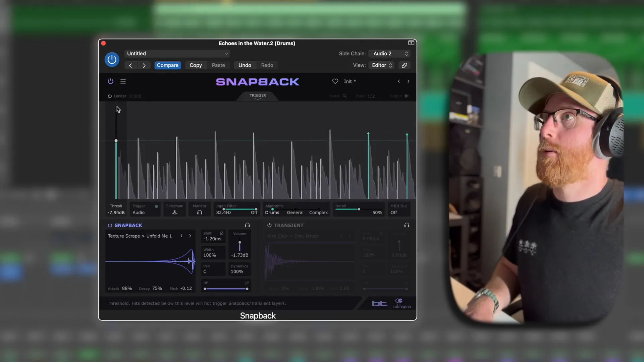The width and height of the screenshot is (644, 362).
Task: Click the Input Filter 82.4Hz value
Action: coord(224,213)
